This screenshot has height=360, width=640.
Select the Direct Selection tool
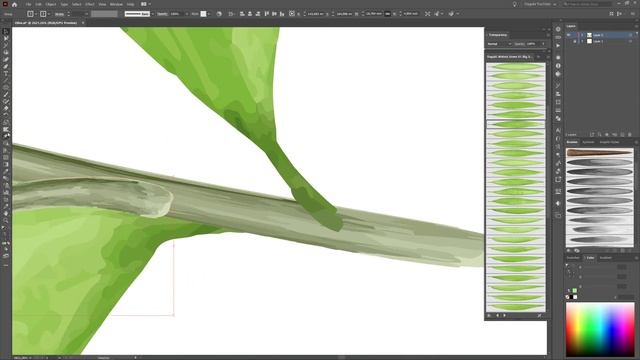[x=6, y=38]
